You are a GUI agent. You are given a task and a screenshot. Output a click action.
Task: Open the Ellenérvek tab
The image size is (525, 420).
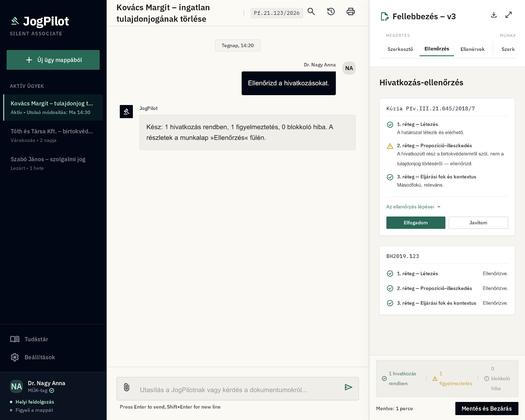[472, 49]
